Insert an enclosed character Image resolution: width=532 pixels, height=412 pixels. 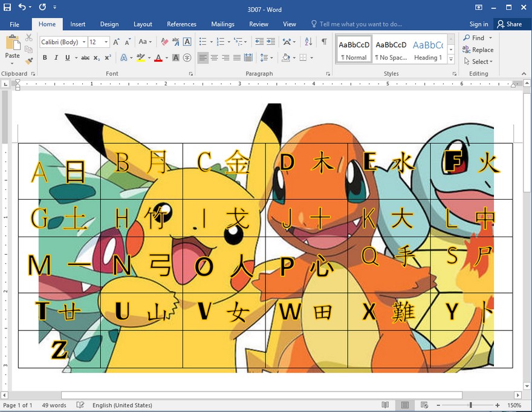coord(187,57)
